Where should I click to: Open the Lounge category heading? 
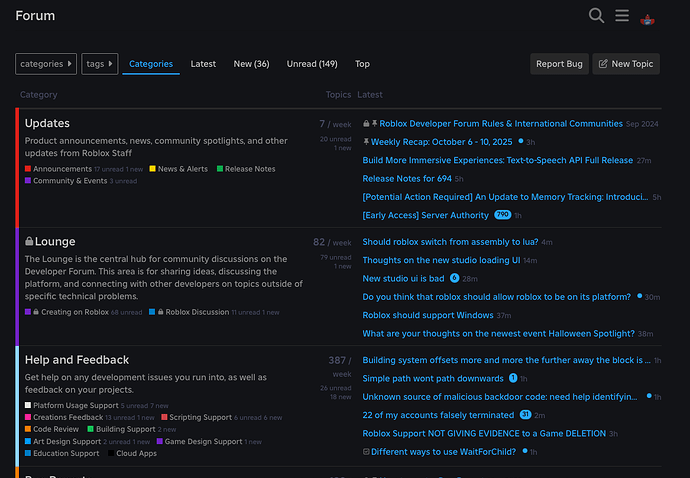click(x=55, y=241)
